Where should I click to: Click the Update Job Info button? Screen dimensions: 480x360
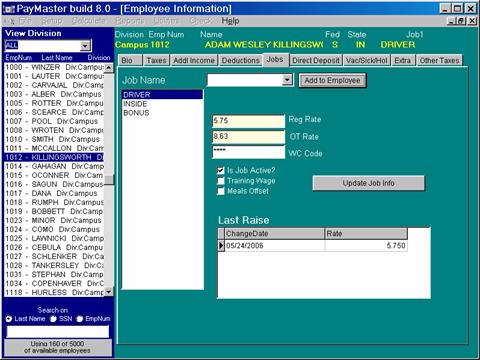point(368,183)
